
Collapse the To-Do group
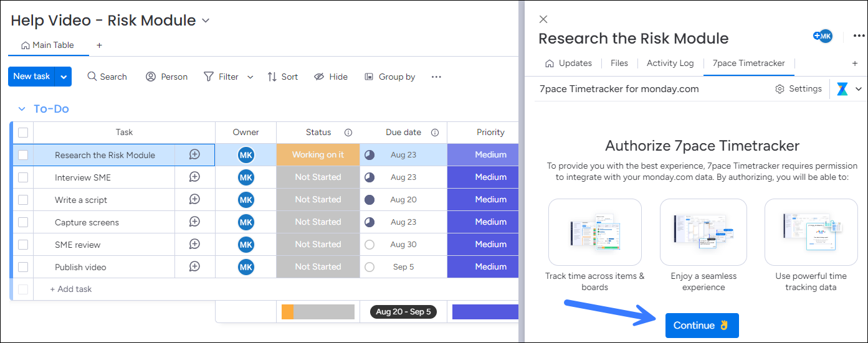22,109
